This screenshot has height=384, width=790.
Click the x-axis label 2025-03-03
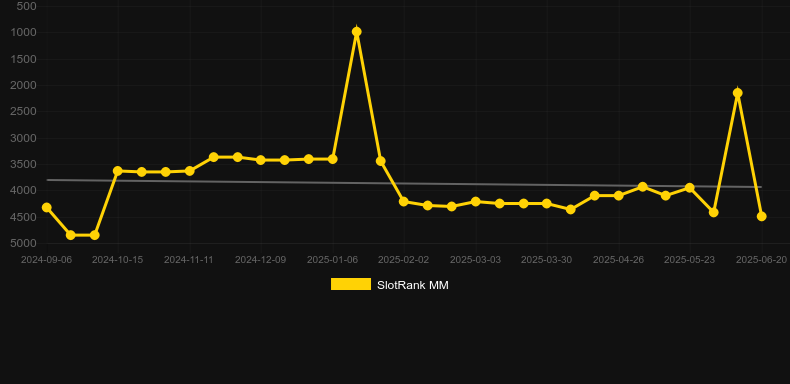click(x=475, y=260)
